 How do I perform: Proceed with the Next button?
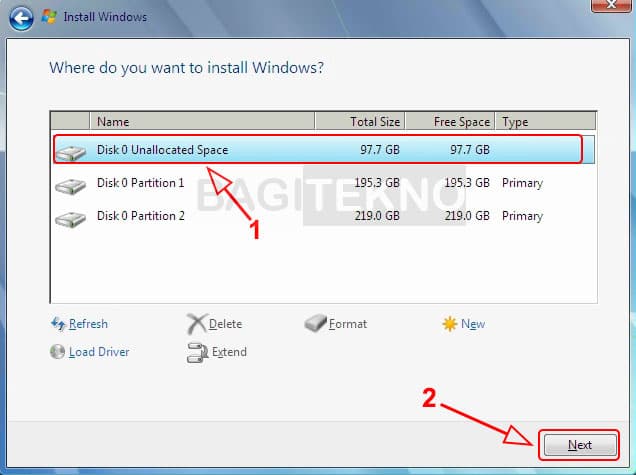point(580,445)
